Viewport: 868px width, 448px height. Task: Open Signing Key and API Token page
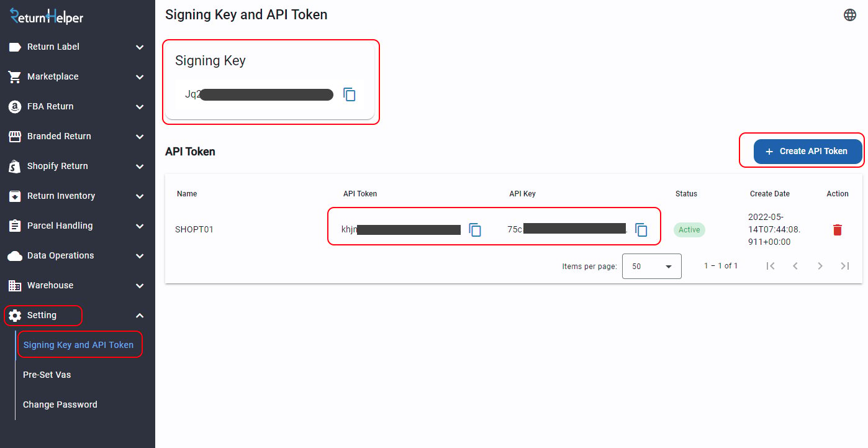(78, 345)
